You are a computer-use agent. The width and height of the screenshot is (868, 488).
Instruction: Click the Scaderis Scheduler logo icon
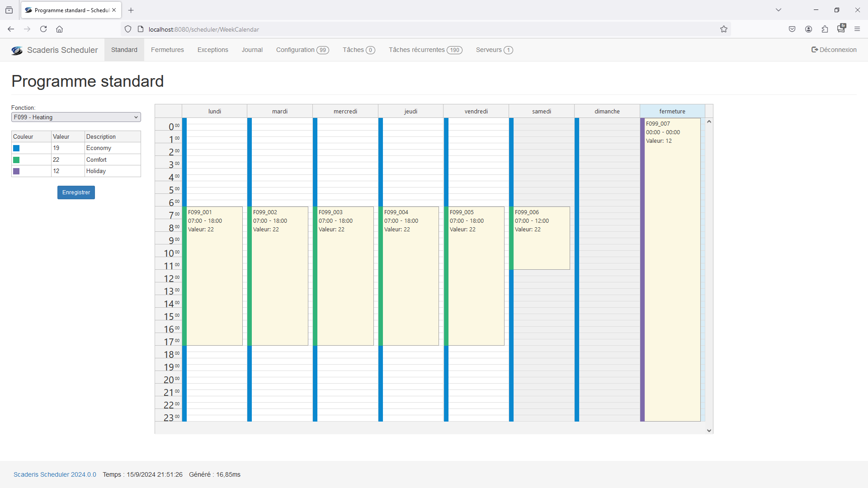coord(17,50)
